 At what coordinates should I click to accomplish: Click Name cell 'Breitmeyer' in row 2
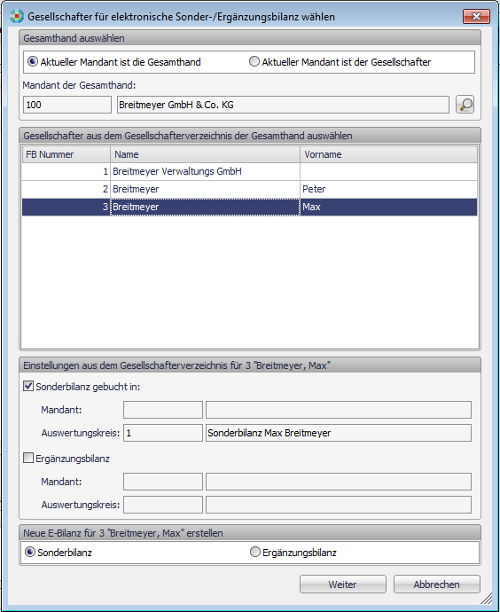205,189
